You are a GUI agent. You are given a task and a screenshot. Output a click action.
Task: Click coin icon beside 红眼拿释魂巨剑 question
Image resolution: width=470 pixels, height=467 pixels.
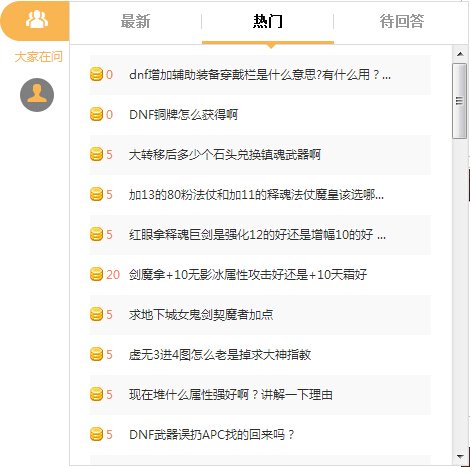pos(96,234)
